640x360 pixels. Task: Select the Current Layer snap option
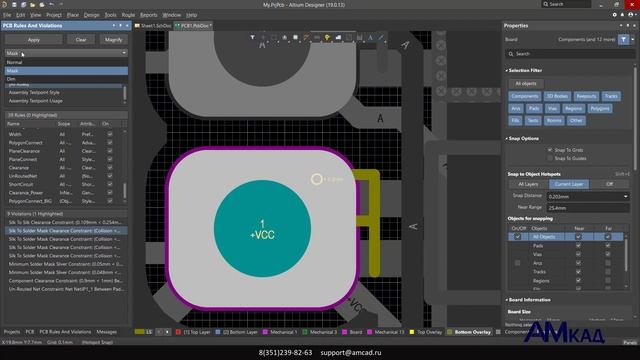pos(569,184)
